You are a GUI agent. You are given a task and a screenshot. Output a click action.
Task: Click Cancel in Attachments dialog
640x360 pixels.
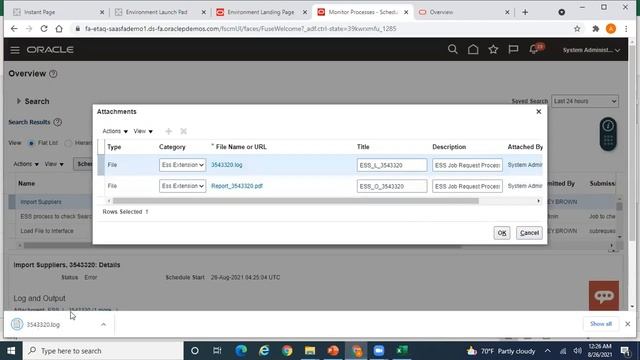point(529,233)
